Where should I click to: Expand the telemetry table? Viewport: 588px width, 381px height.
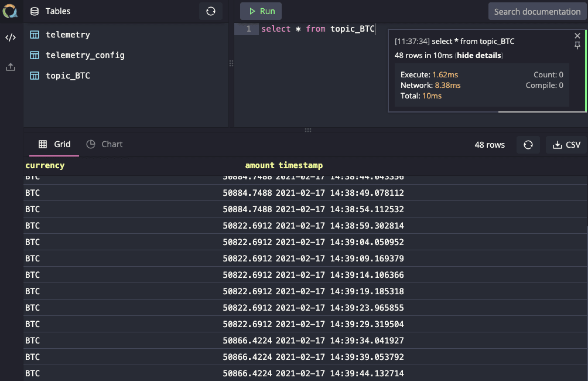(x=68, y=35)
